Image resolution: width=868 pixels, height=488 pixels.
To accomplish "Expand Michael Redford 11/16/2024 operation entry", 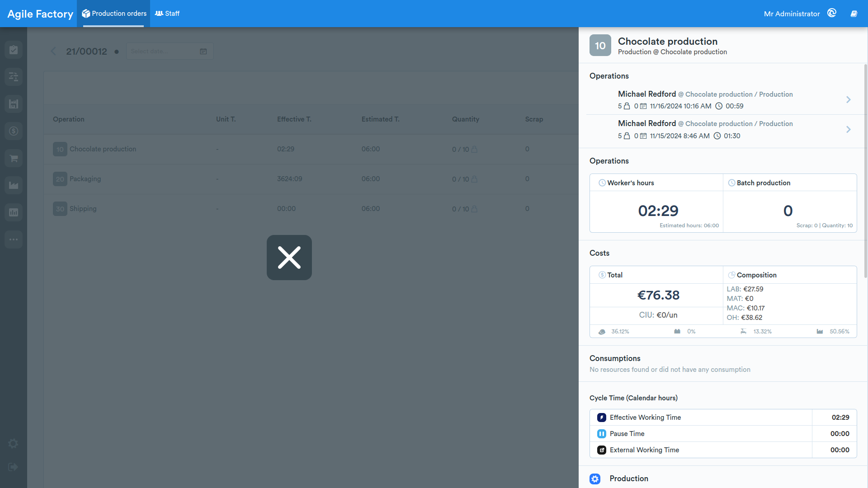I will coord(723,100).
